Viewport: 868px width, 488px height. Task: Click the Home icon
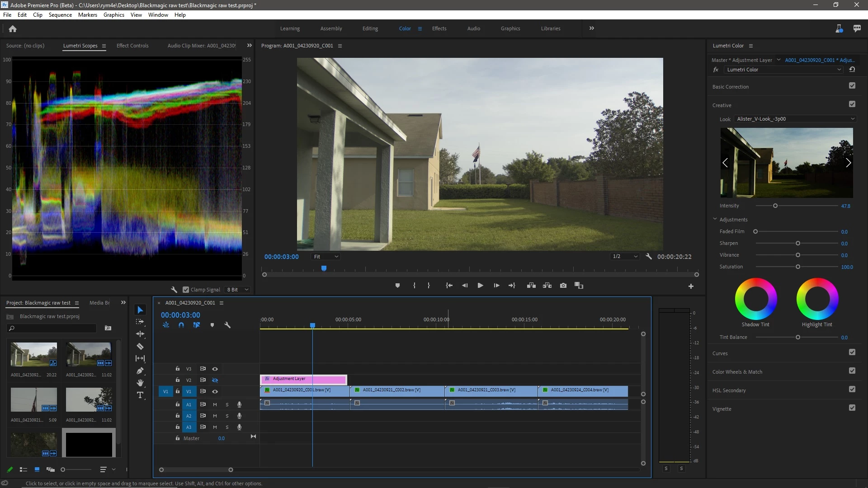13,29
